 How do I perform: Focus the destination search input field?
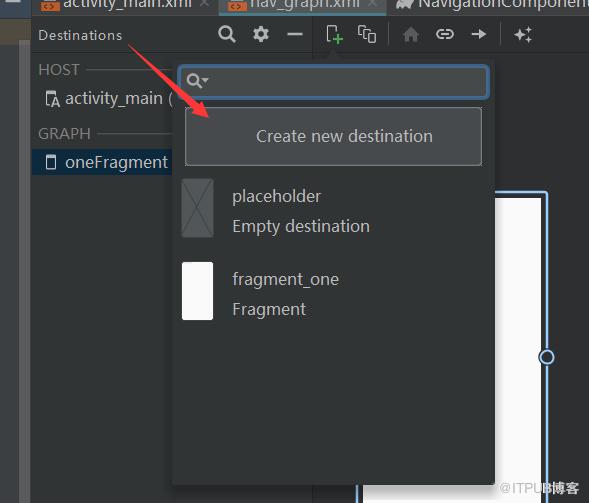point(334,81)
